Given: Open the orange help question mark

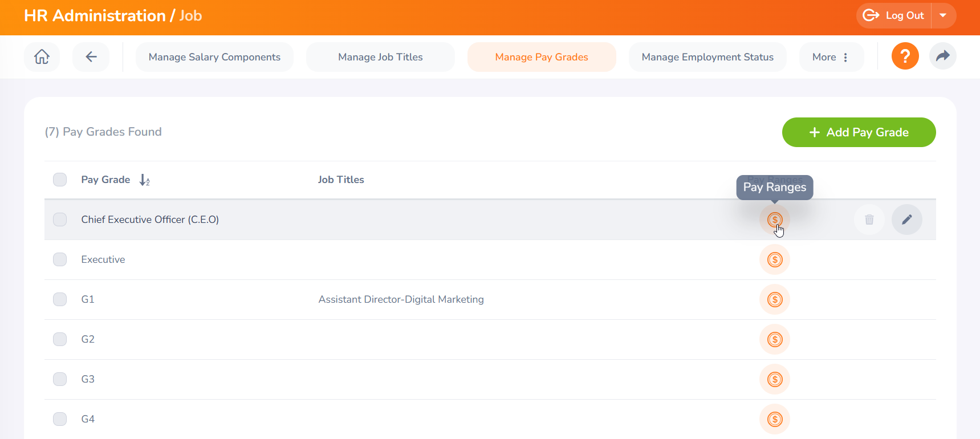Looking at the screenshot, I should pos(905,56).
